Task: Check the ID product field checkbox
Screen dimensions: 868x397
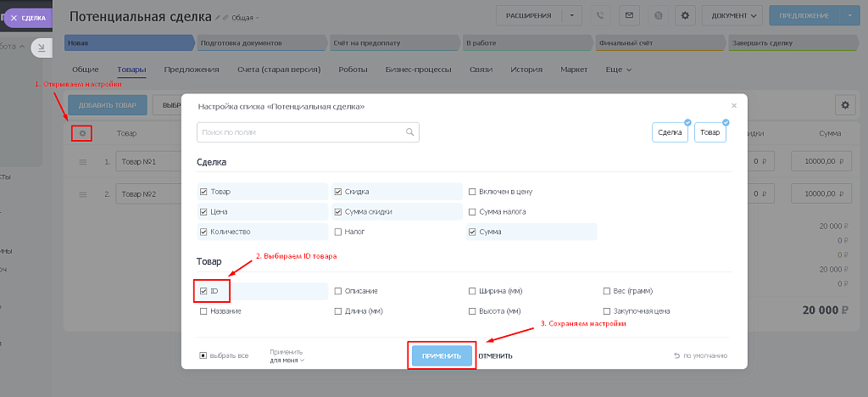Action: (x=203, y=291)
